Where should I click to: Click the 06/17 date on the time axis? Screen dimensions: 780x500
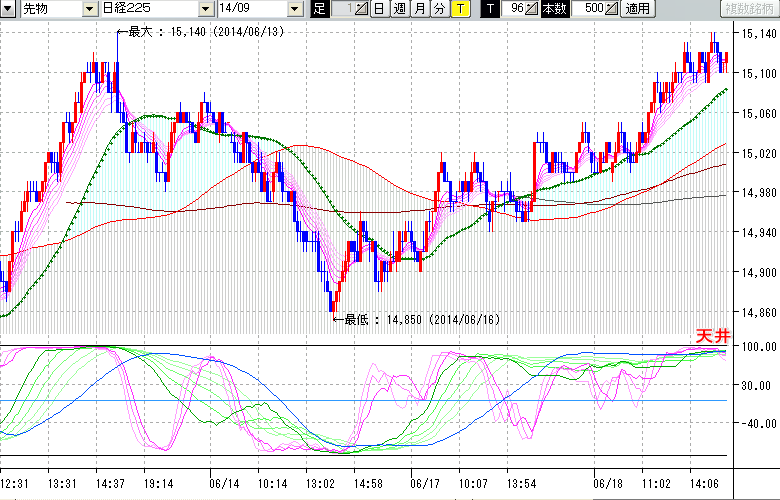pyautogui.click(x=423, y=481)
